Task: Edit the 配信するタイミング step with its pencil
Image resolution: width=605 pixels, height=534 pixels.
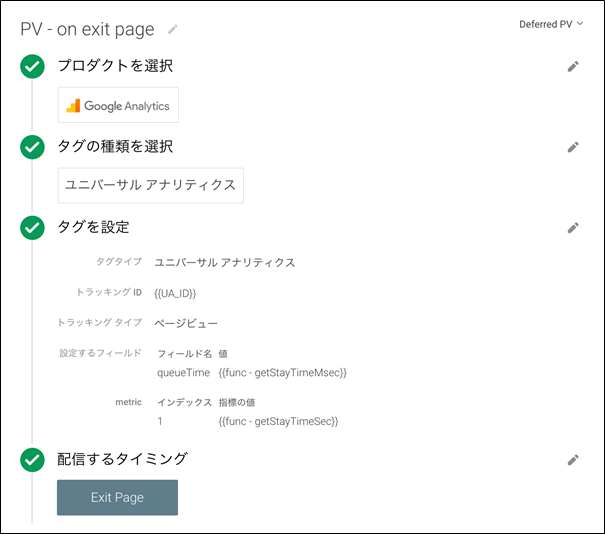Action: click(x=573, y=460)
